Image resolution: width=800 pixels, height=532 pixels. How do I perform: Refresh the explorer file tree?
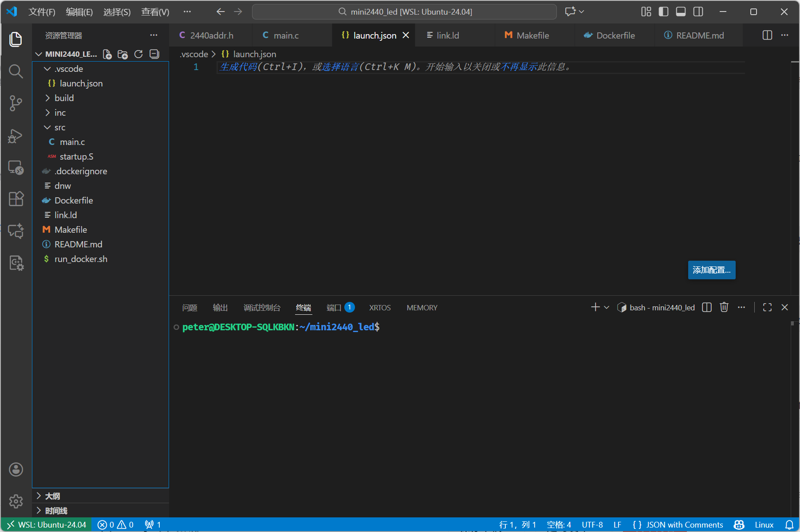[138, 54]
